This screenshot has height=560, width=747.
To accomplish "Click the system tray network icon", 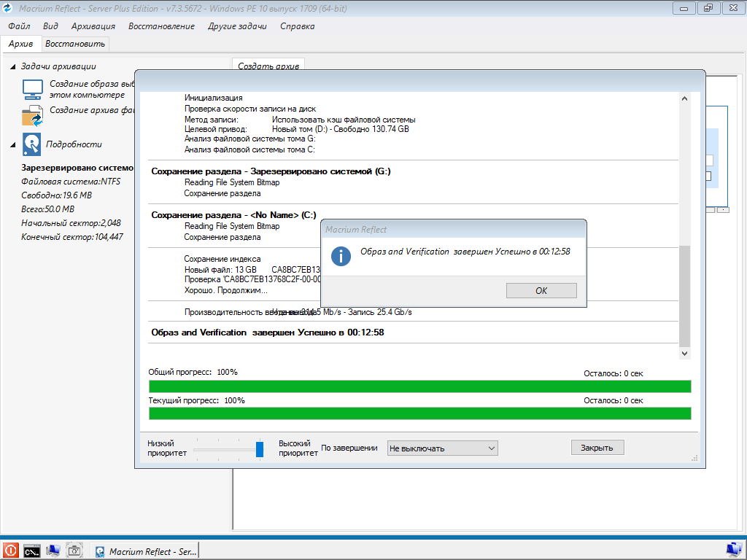I will click(x=733, y=549).
